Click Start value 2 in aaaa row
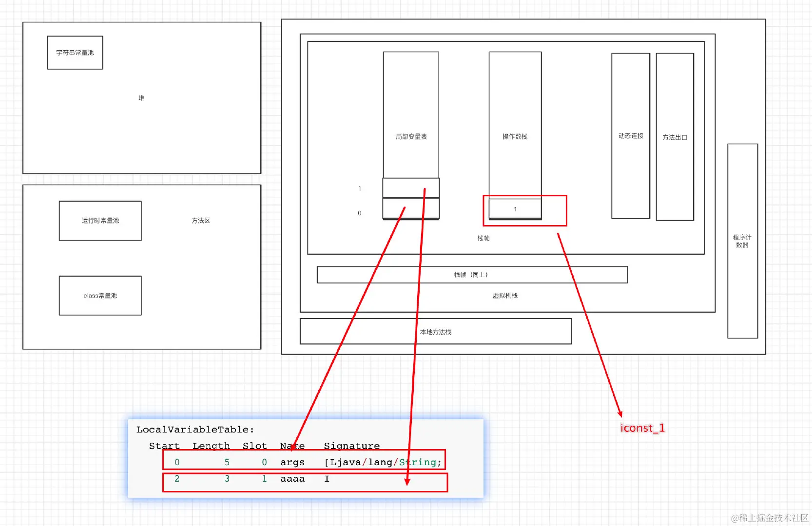The width and height of the screenshot is (812, 526). 177,479
